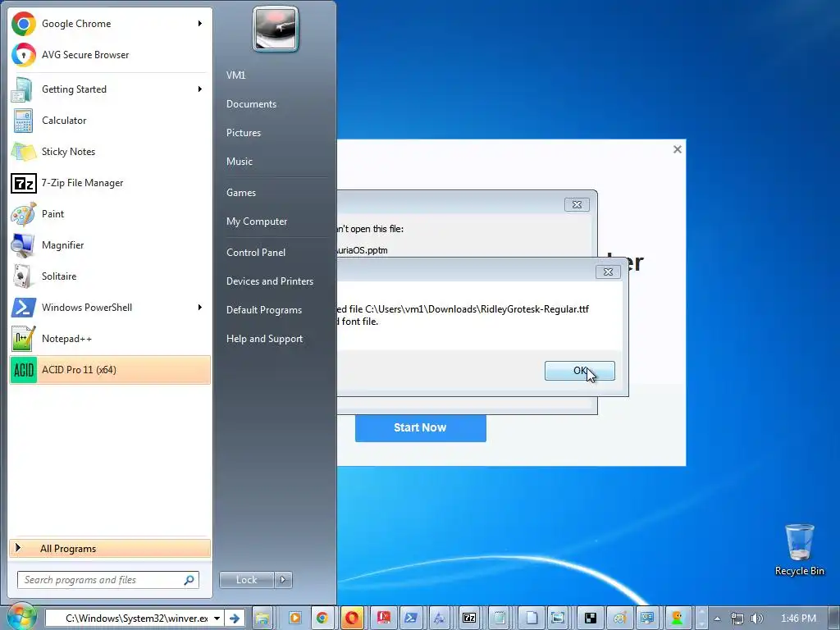Open 7-Zip taskbar icon
The image size is (840, 630).
click(x=469, y=618)
